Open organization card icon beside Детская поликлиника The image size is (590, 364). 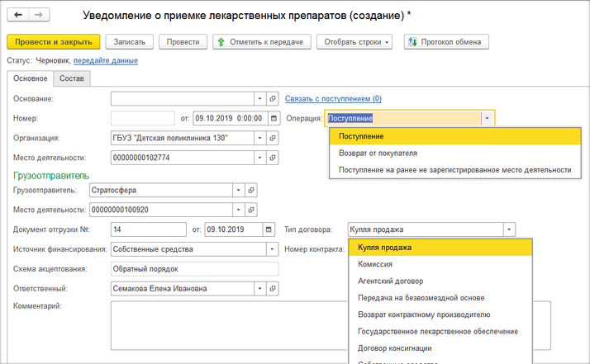[273, 138]
